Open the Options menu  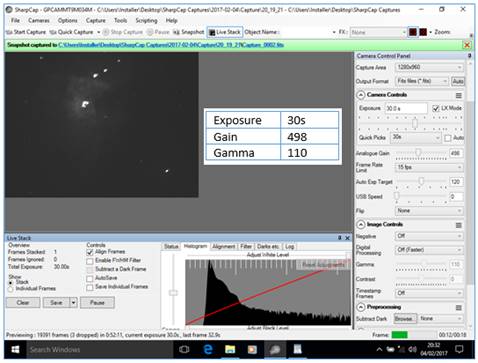67,21
